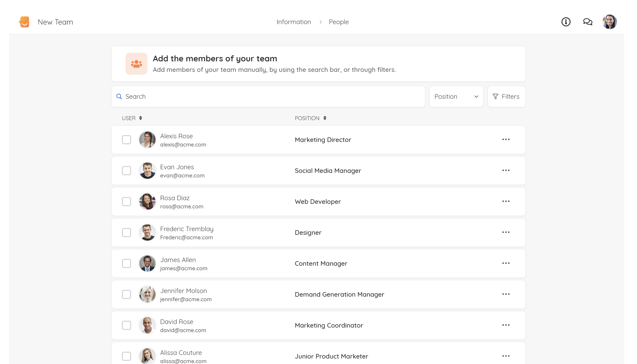The height and width of the screenshot is (364, 637).
Task: Open more options for Alexis Rose
Action: tap(506, 139)
